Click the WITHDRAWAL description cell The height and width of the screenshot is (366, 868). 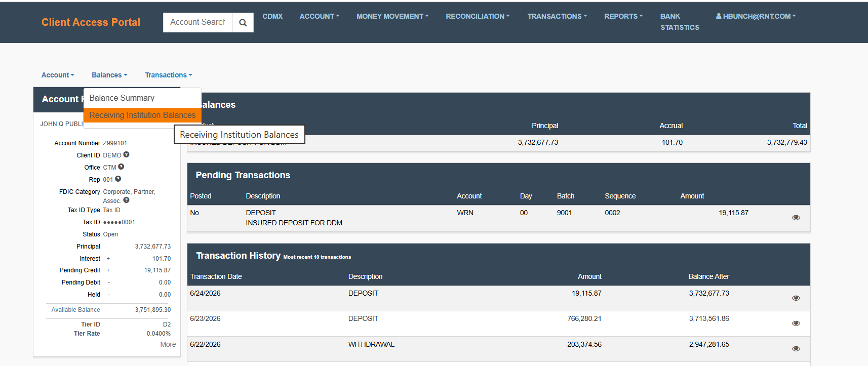371,344
